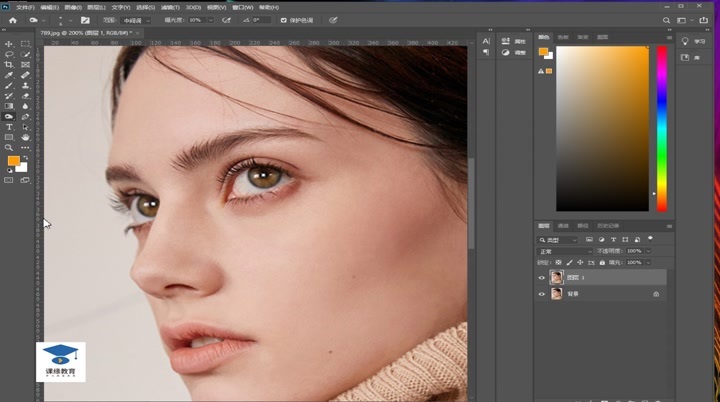Toggle the Protect Tones checkbox
This screenshot has height=402, width=720.
pyautogui.click(x=284, y=19)
